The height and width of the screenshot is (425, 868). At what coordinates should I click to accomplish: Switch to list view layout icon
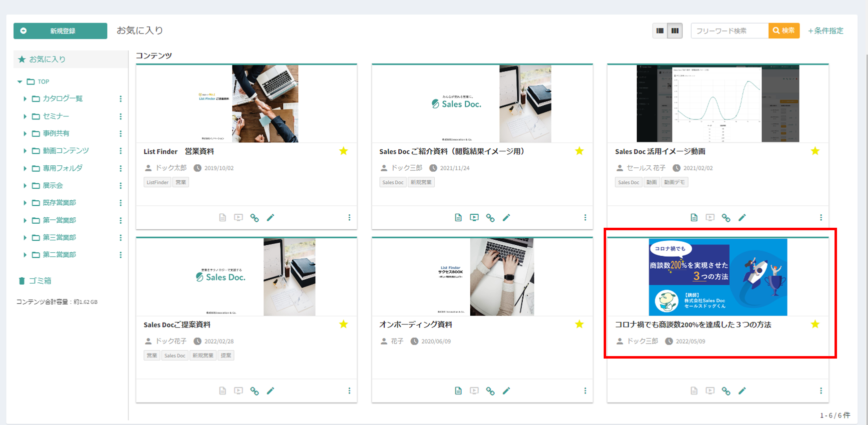tap(660, 31)
